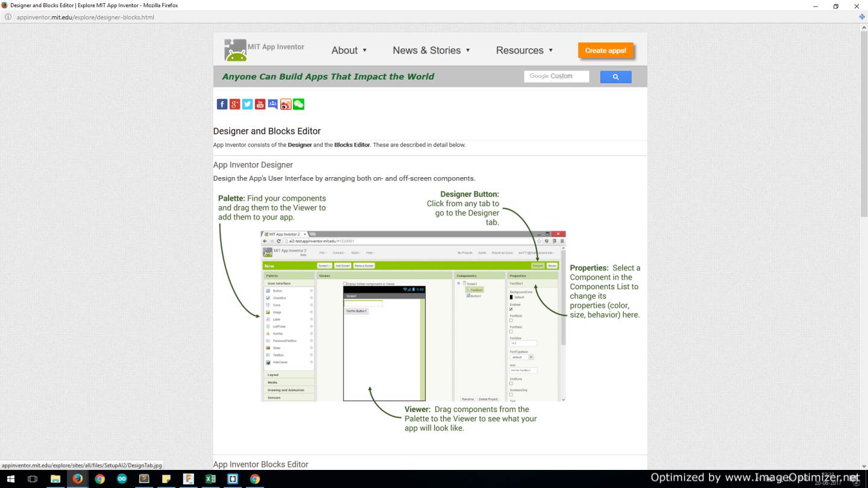868x488 pixels.
Task: Open File Explorer from the taskbar
Action: pyautogui.click(x=55, y=479)
